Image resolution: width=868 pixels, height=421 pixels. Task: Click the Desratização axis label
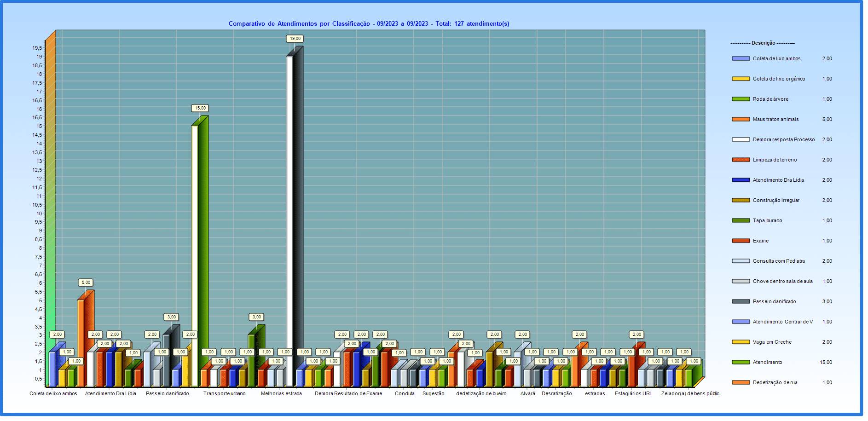pos(557,393)
